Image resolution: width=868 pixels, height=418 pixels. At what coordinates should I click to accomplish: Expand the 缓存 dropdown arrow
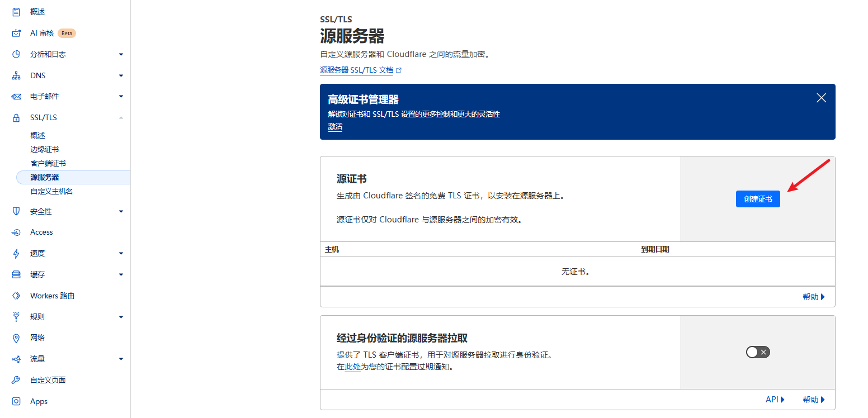tap(121, 274)
